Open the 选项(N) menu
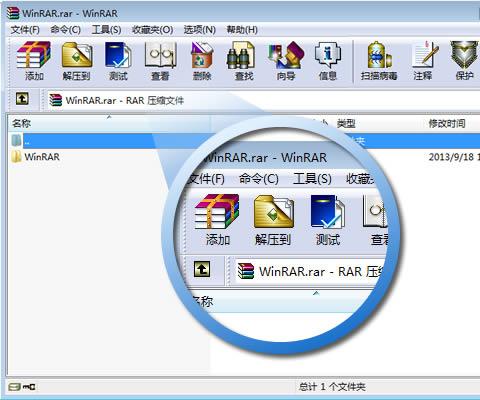The height and width of the screenshot is (400, 480). click(200, 30)
